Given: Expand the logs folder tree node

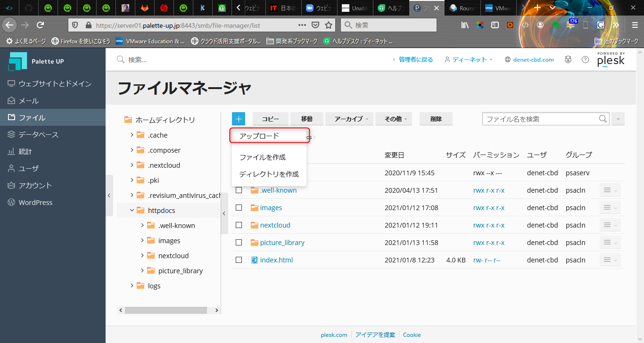Looking at the screenshot, I should coord(132,286).
